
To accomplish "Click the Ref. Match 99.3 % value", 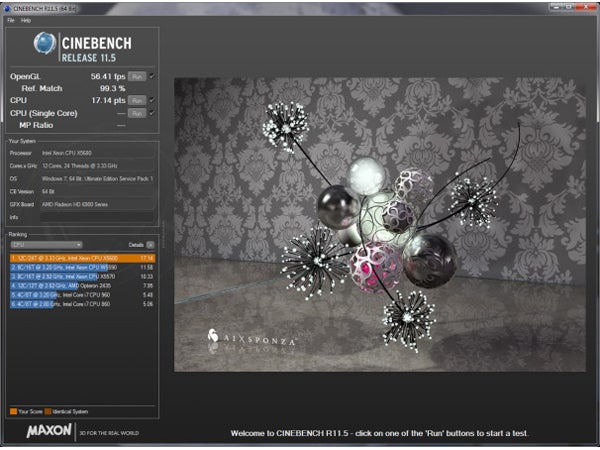I will click(x=112, y=88).
